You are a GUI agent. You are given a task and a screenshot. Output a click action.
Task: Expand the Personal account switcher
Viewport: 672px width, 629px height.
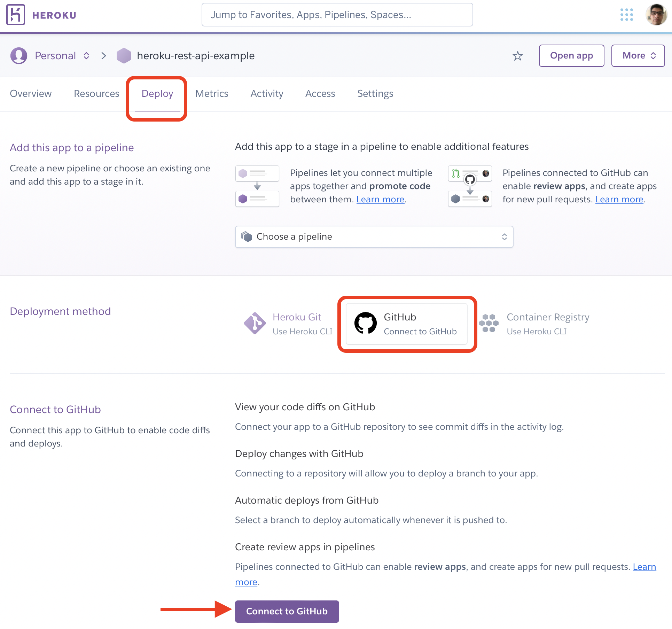coord(86,56)
